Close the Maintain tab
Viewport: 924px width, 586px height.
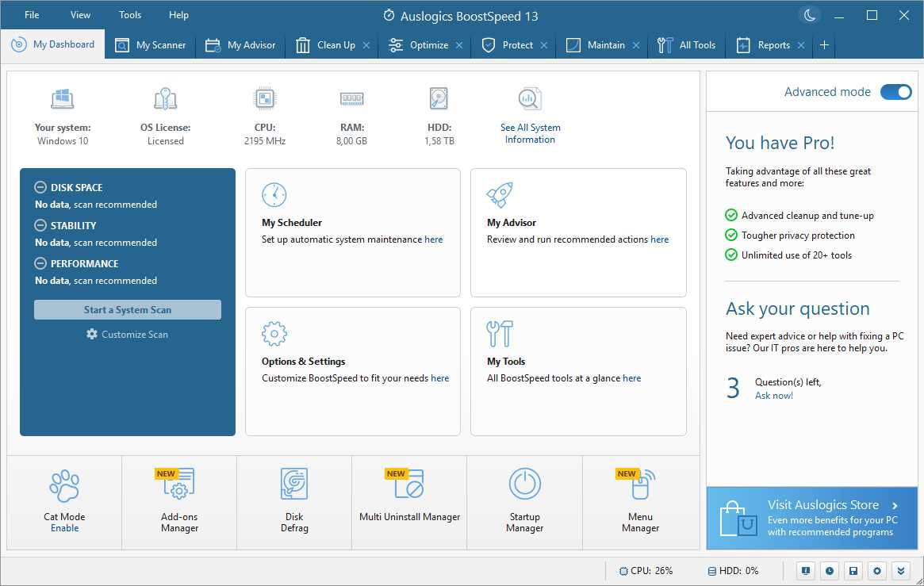pos(636,44)
